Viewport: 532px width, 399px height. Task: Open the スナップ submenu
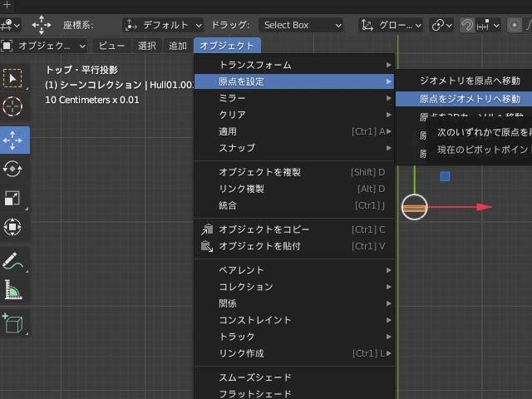294,148
